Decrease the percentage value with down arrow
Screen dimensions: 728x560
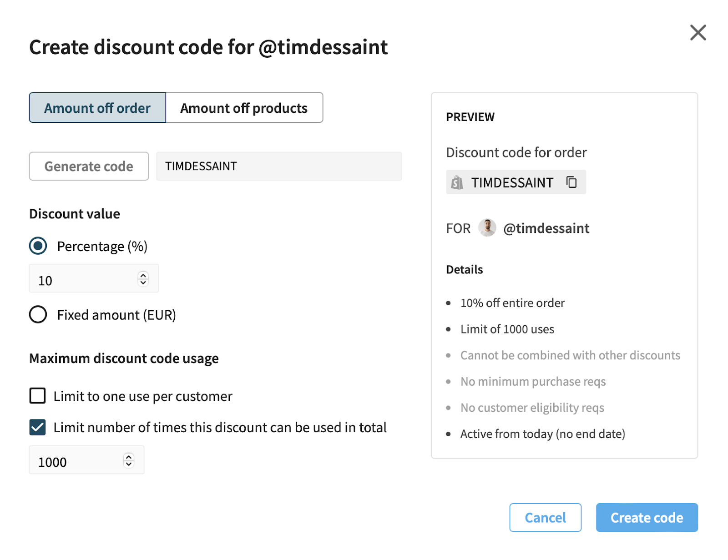tap(143, 282)
